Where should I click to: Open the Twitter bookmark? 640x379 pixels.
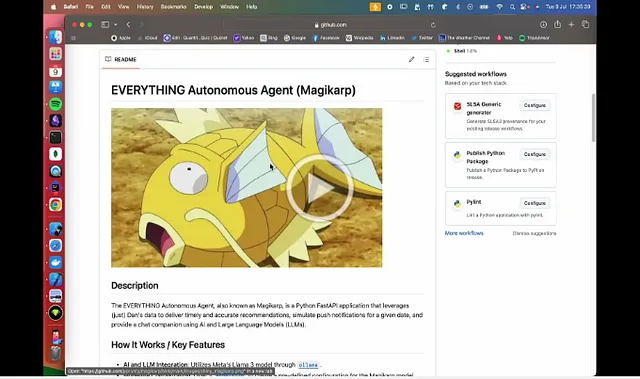(422, 38)
